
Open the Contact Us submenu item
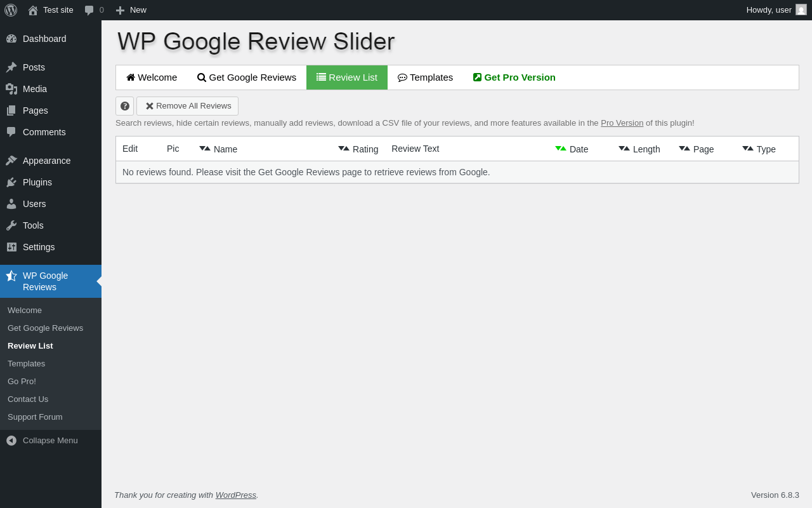[28, 399]
